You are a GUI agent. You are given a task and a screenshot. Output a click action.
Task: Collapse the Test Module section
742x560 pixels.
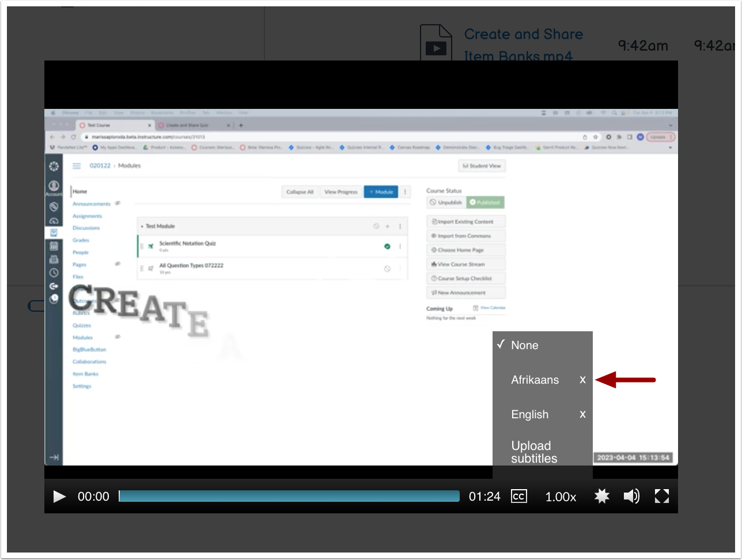142,226
